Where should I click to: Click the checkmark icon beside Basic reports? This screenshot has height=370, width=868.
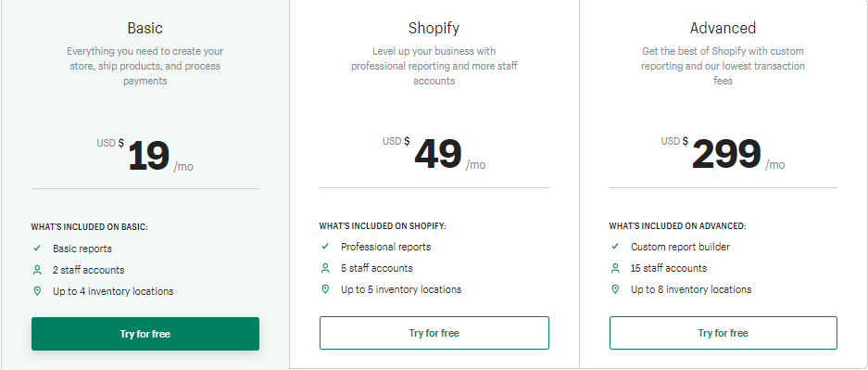point(37,249)
